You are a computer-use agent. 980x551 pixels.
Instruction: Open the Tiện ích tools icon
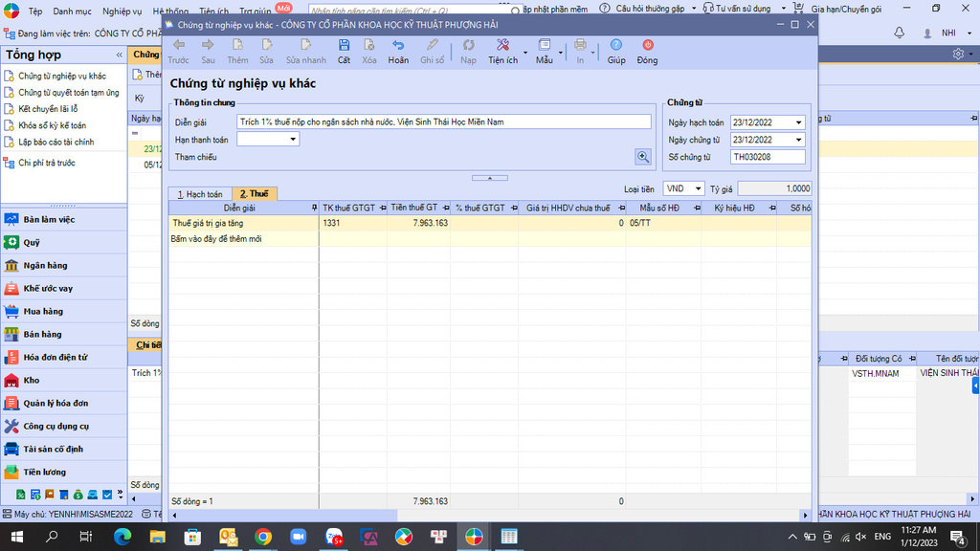click(502, 45)
